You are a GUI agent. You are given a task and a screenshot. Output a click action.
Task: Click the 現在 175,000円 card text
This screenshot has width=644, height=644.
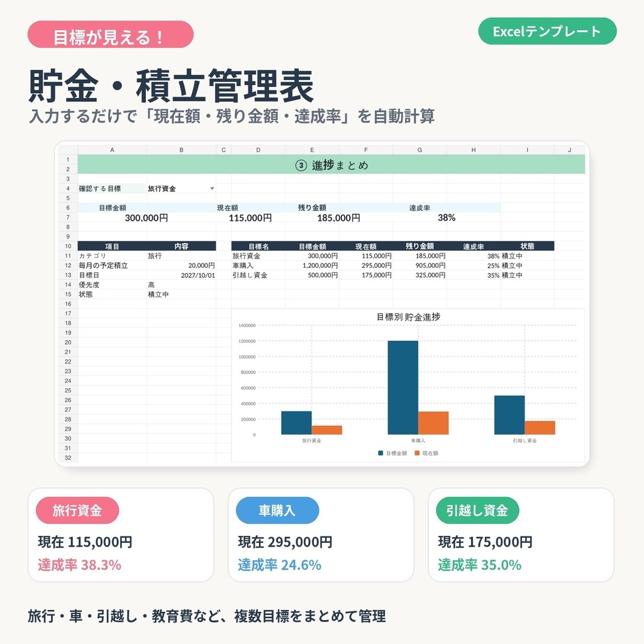485,541
